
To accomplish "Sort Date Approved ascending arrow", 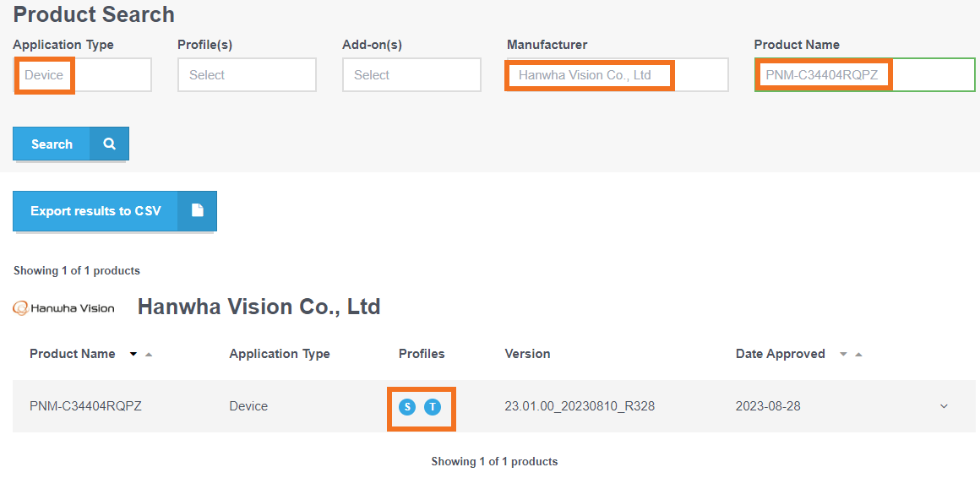I will point(858,355).
